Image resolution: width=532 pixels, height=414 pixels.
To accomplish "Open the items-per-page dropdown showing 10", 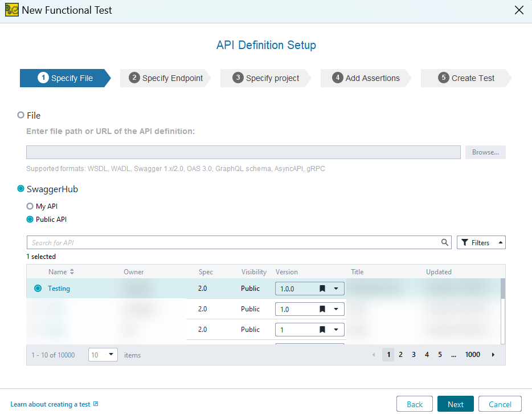I will click(112, 354).
